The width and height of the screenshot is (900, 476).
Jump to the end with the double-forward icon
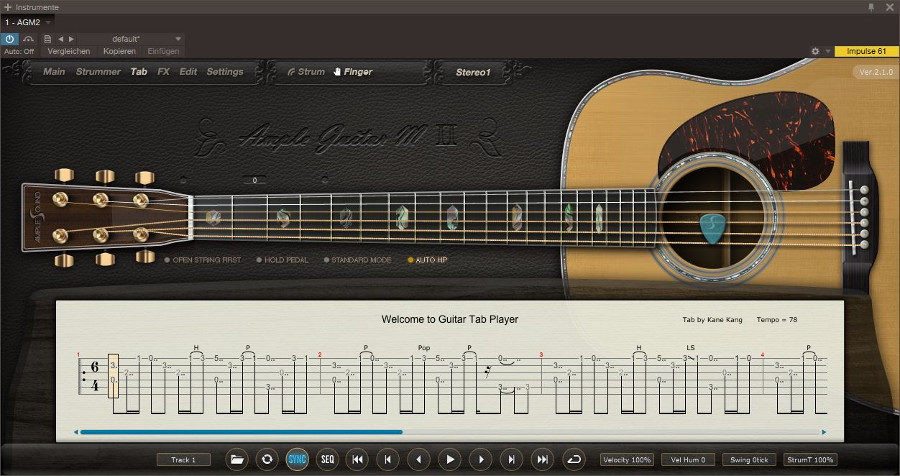(542, 459)
